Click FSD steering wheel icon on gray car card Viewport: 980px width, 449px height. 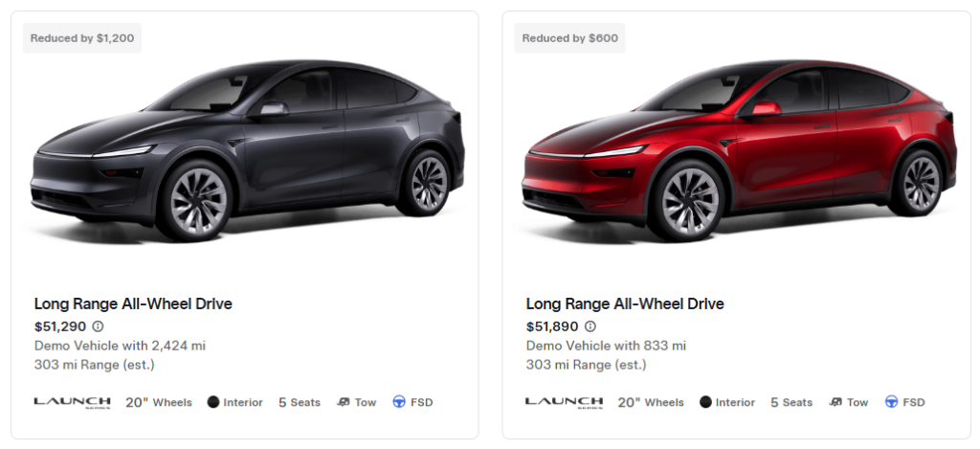pos(399,402)
